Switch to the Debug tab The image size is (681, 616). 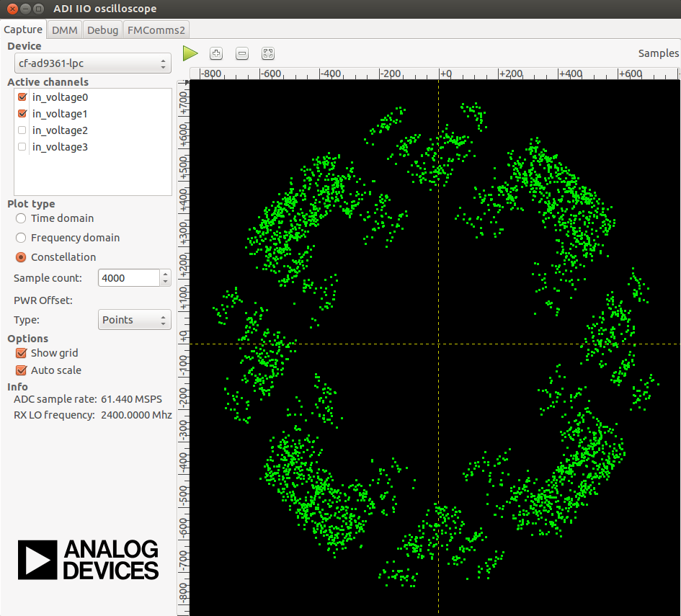click(x=102, y=30)
